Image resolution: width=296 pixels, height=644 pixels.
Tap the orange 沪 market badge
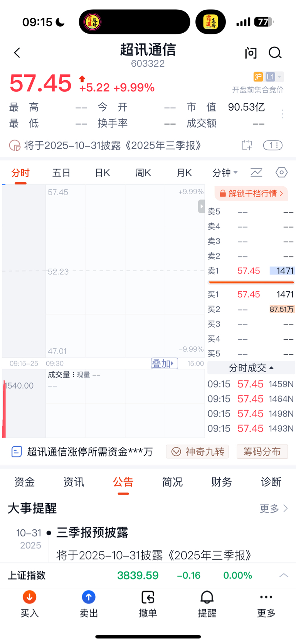coord(258,77)
